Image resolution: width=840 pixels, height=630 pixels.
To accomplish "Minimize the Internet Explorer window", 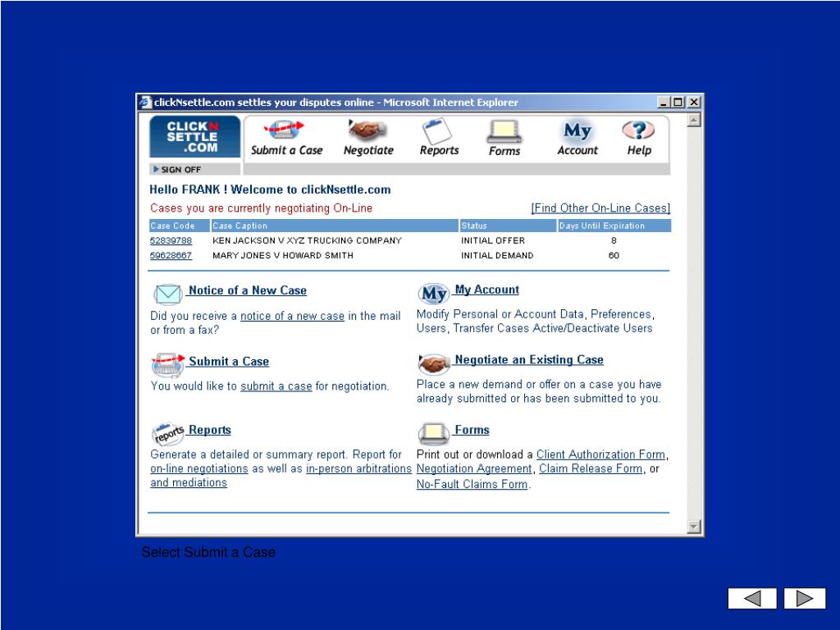I will pos(664,102).
